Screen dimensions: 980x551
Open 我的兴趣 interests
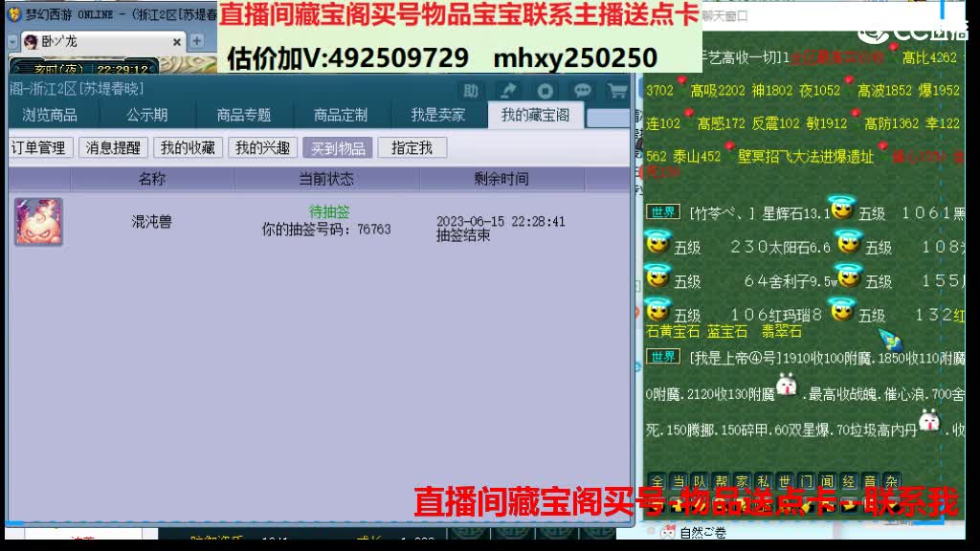coord(262,148)
